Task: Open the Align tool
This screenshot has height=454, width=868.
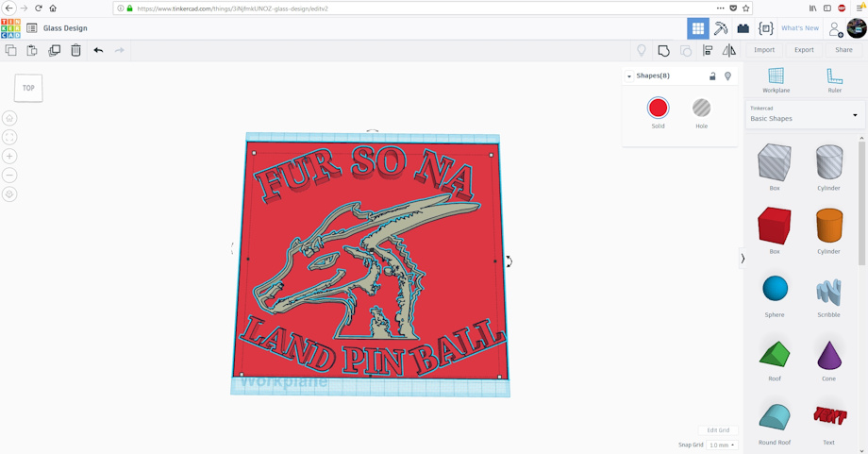Action: point(708,50)
